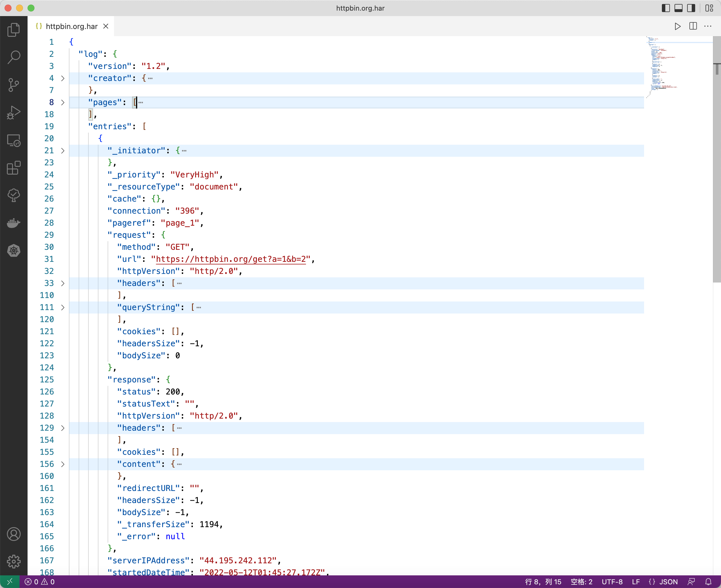Open the Source Control view

pos(13,85)
